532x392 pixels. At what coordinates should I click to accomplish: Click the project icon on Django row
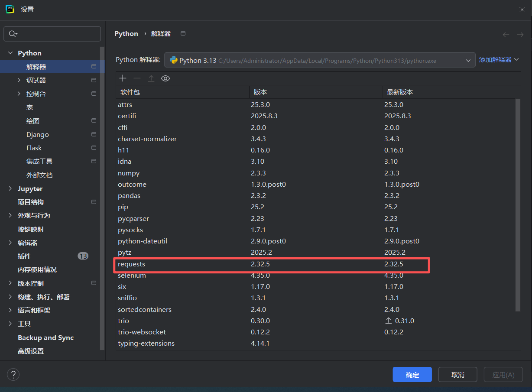point(94,134)
